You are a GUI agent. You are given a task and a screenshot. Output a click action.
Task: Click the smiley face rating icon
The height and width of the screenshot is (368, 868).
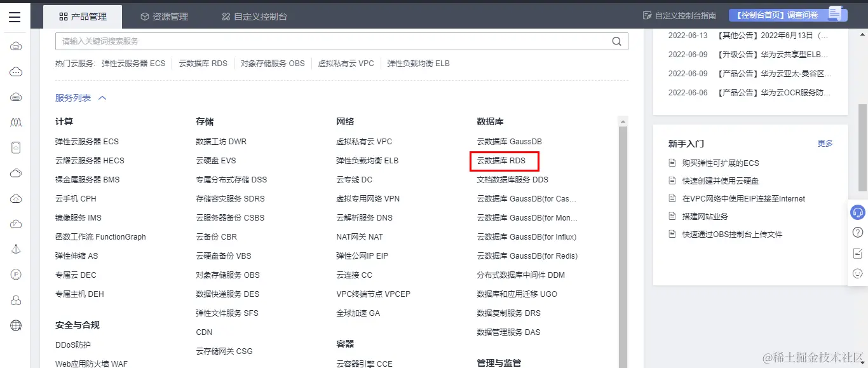[x=858, y=273]
